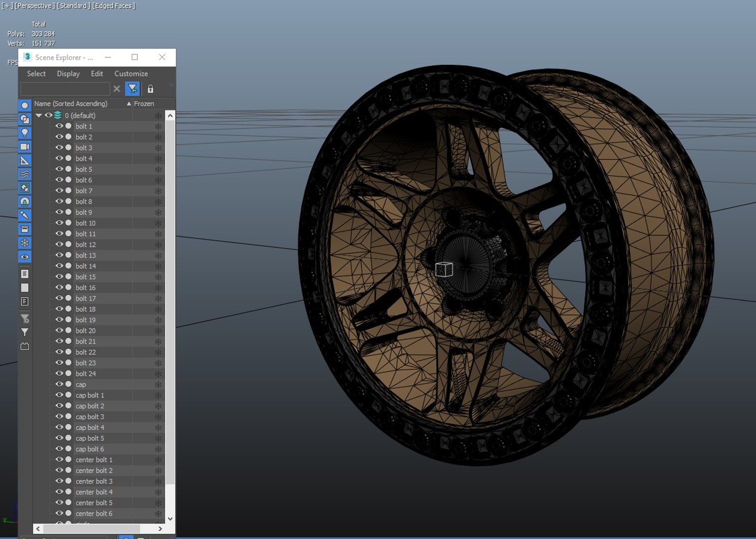The image size is (756, 539).
Task: Toggle the Display Shapes filter icon
Action: point(24,119)
